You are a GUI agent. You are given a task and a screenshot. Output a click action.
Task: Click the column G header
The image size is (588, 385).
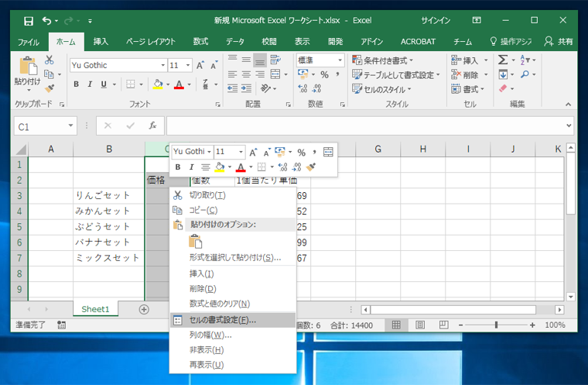click(378, 149)
